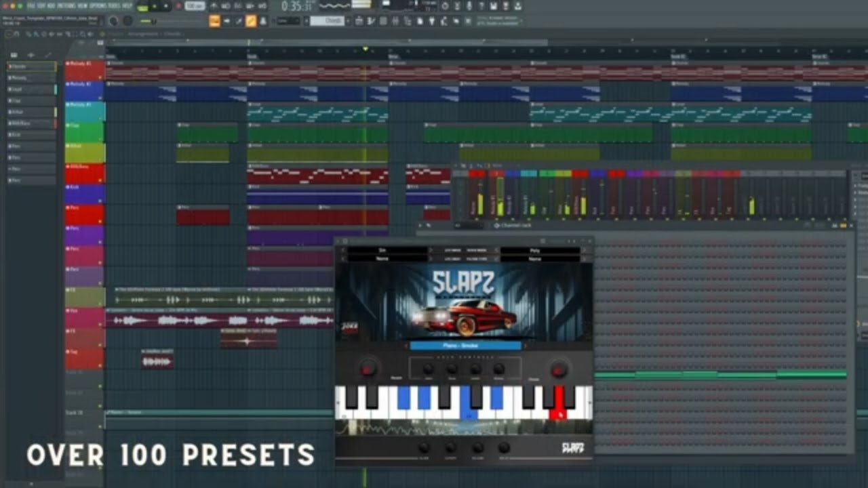The image size is (868, 488).
Task: Open the Sin dropdown in Slapz header
Action: coord(388,250)
